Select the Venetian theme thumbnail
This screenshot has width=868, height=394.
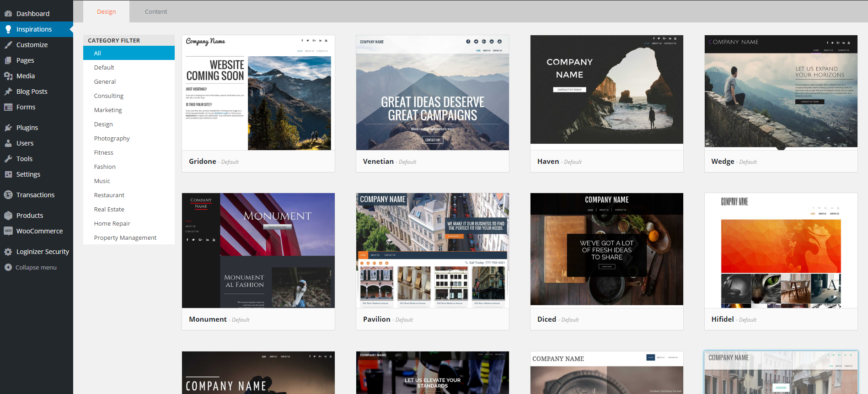point(433,92)
